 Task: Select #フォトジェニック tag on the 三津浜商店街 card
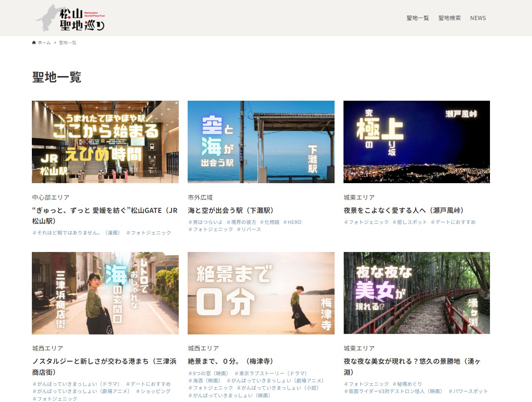click(x=55, y=399)
